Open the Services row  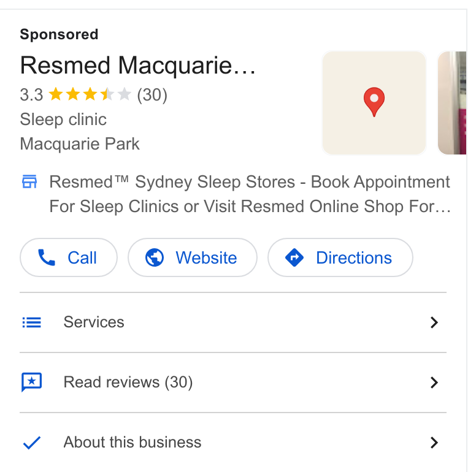tap(233, 322)
